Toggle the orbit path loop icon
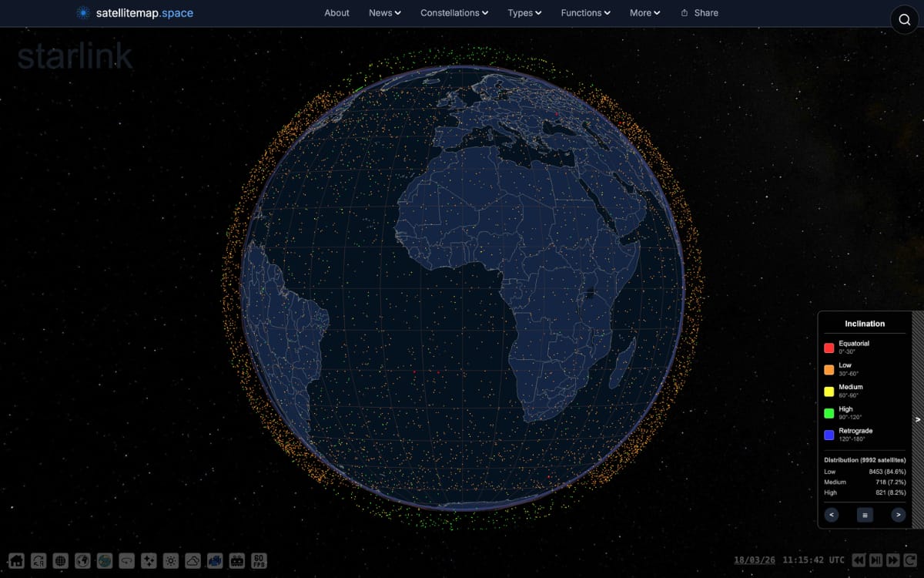924x578 pixels. [127, 560]
